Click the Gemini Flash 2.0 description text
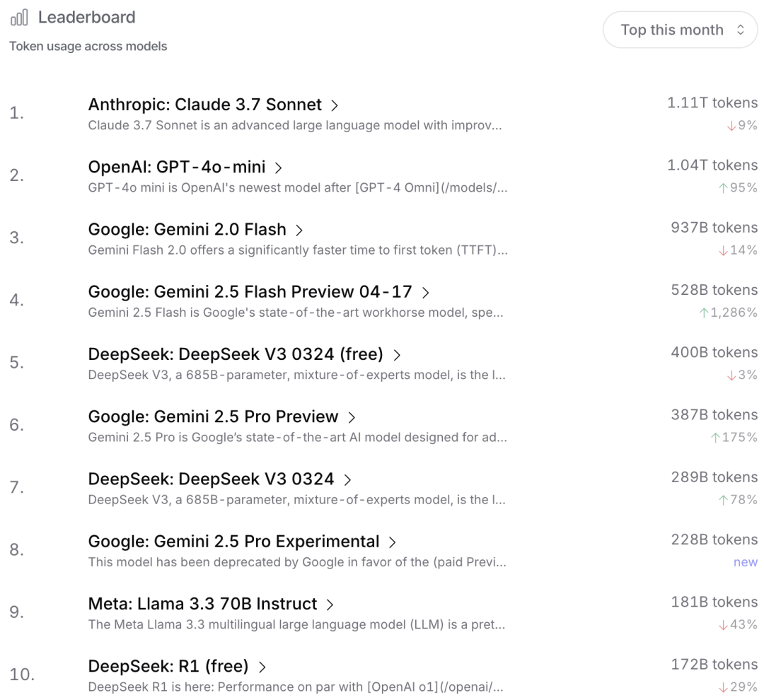 pyautogui.click(x=298, y=250)
